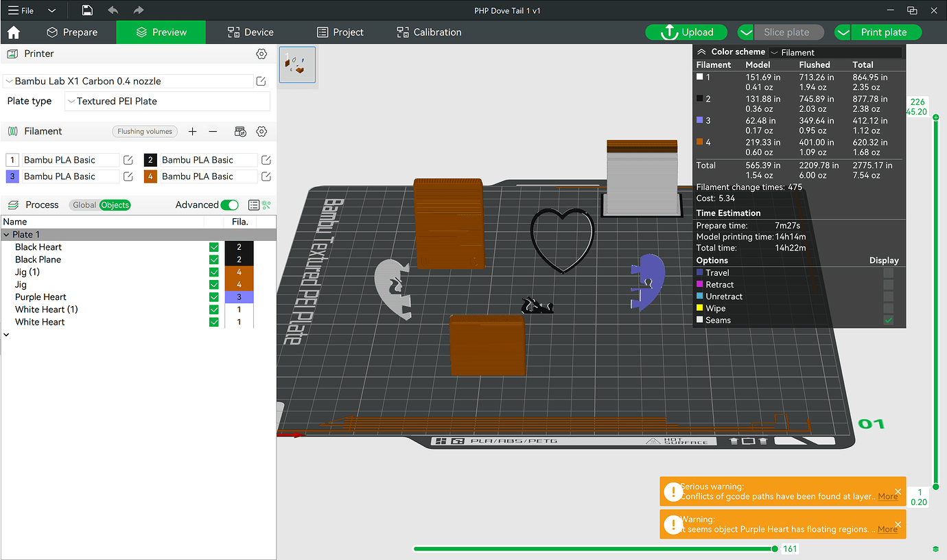The height and width of the screenshot is (560, 947).
Task: Open the printer preset dropdown
Action: [128, 81]
